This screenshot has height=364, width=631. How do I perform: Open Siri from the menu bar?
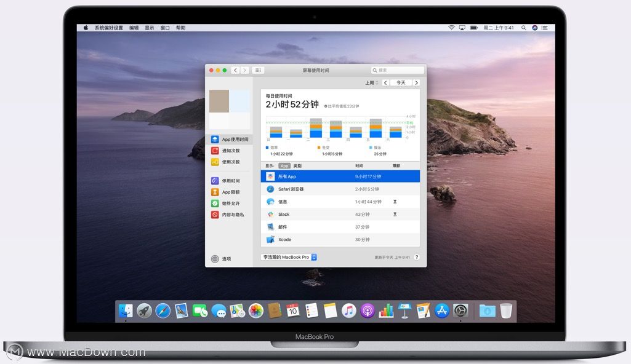pyautogui.click(x=534, y=28)
